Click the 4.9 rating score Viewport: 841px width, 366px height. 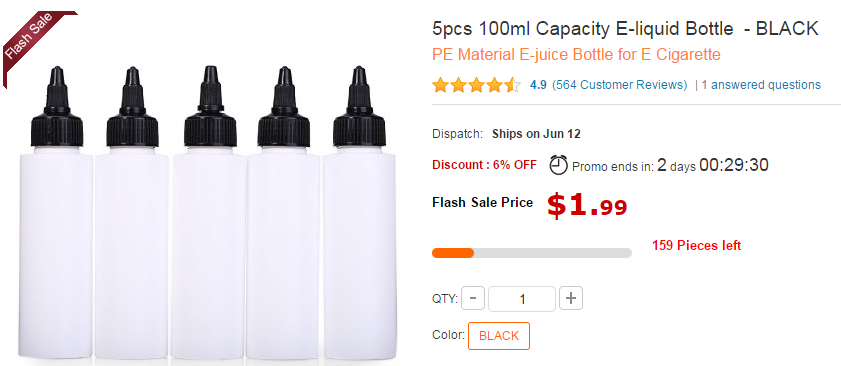click(x=538, y=85)
